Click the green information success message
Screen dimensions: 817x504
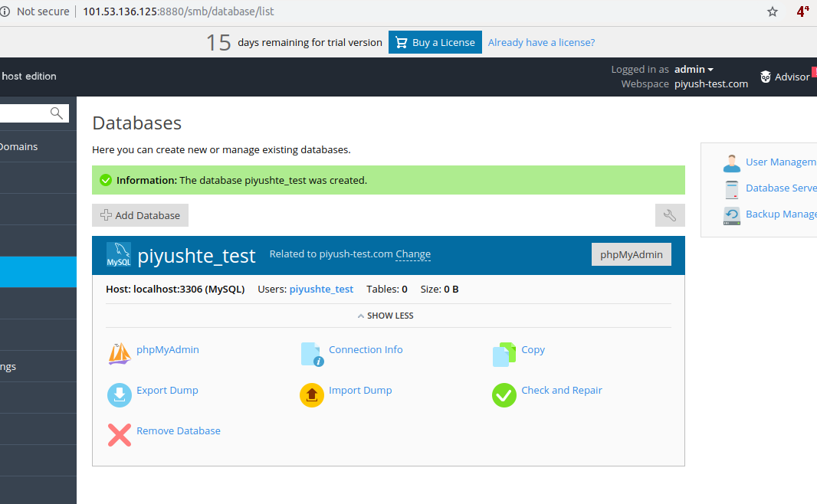click(x=388, y=180)
